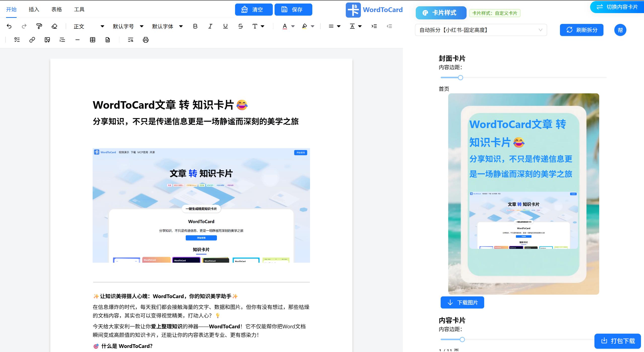
Task: Click the paragraph starting 在信息爆炸的时代
Action: click(201, 311)
